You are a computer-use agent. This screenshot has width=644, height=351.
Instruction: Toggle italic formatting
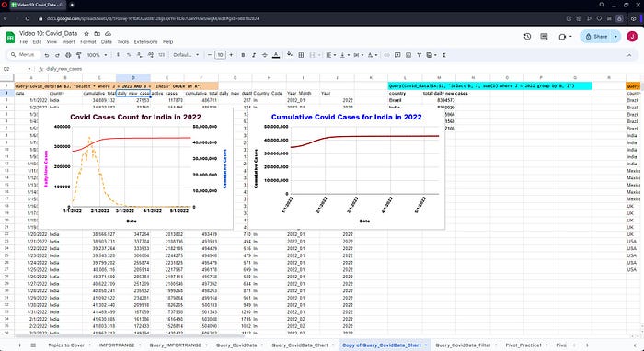click(254, 55)
